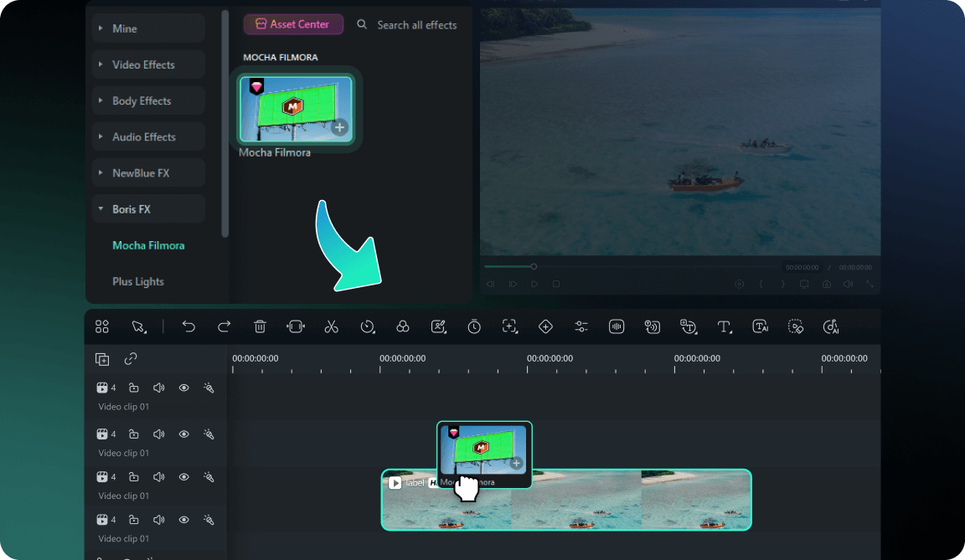Click the add track icon above track list
Viewport: 965px width, 560px height.
point(102,359)
